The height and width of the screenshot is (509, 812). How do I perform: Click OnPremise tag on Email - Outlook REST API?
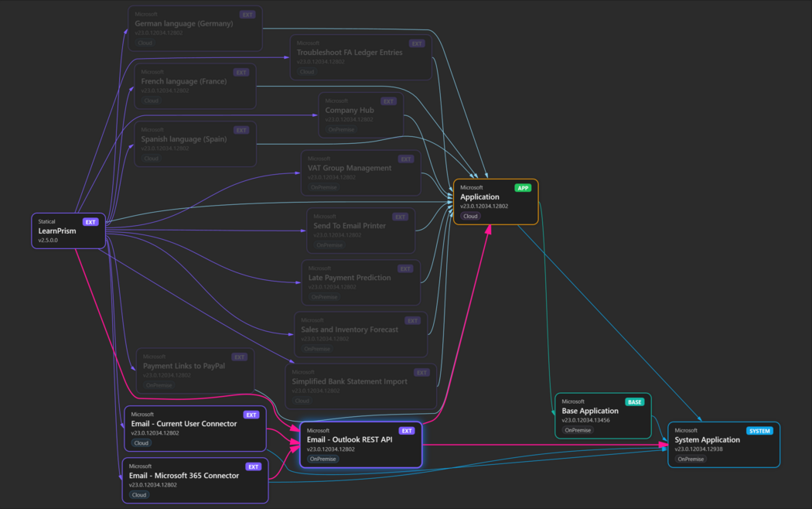[322, 459]
